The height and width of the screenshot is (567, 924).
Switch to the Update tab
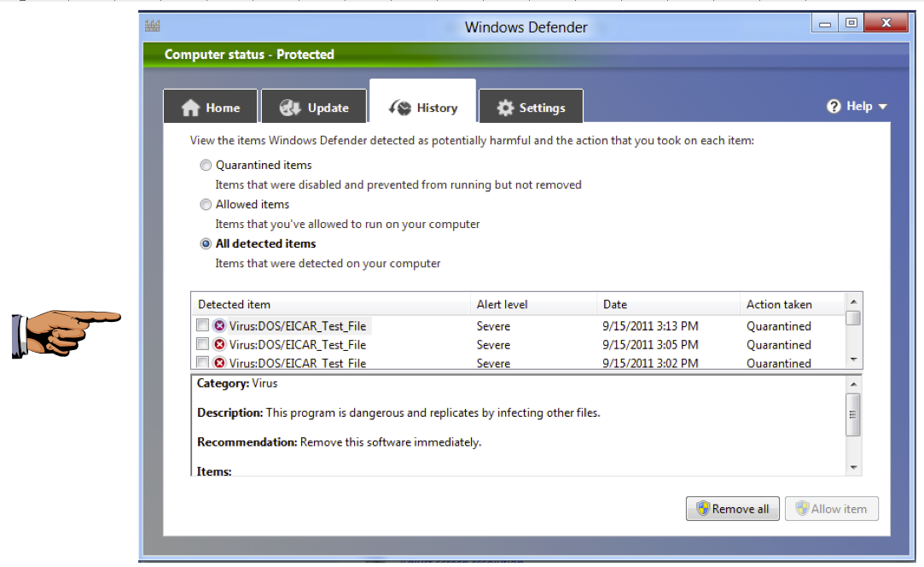(x=314, y=108)
